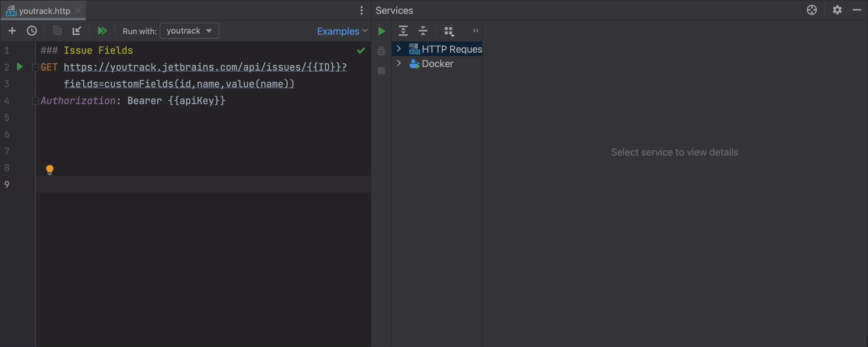This screenshot has width=868, height=347.
Task: Open the Group By icon in Services
Action: 449,31
